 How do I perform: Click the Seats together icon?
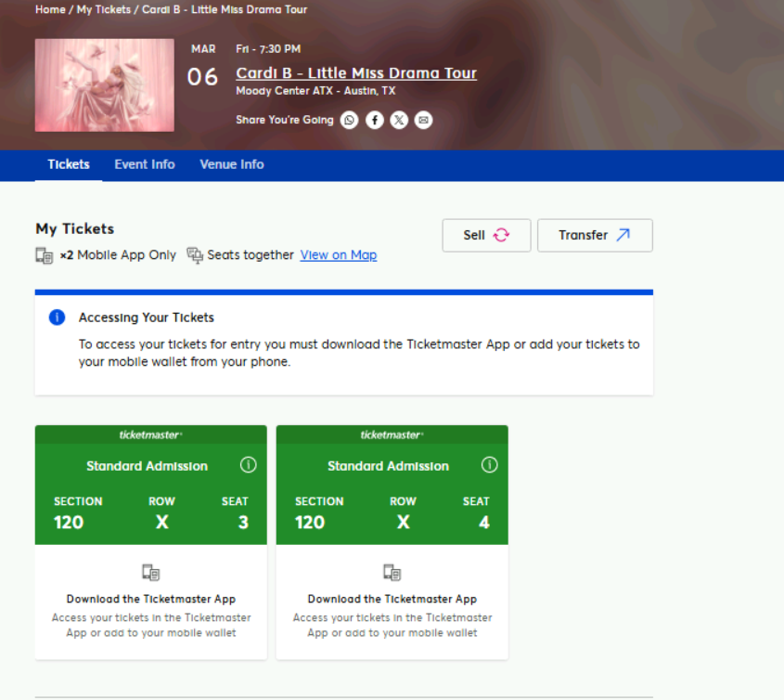point(195,255)
